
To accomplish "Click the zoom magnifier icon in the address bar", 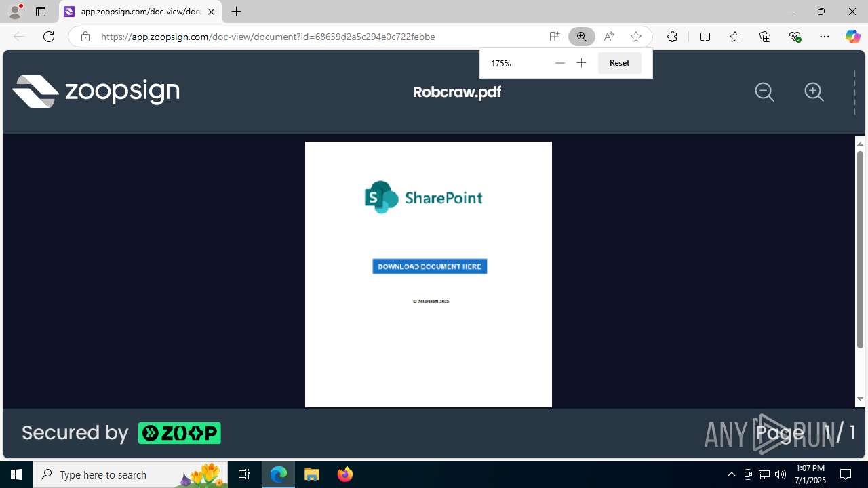I will tap(581, 37).
